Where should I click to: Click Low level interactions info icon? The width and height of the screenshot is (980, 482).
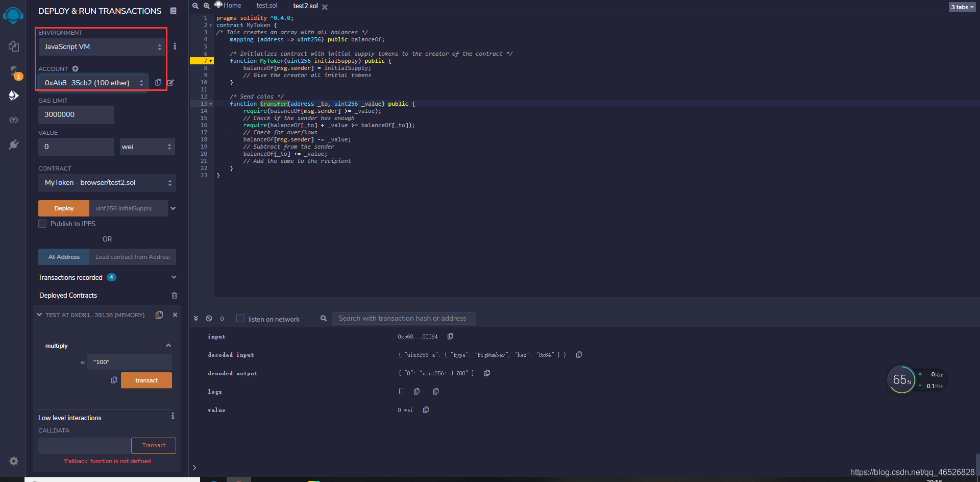pos(173,416)
